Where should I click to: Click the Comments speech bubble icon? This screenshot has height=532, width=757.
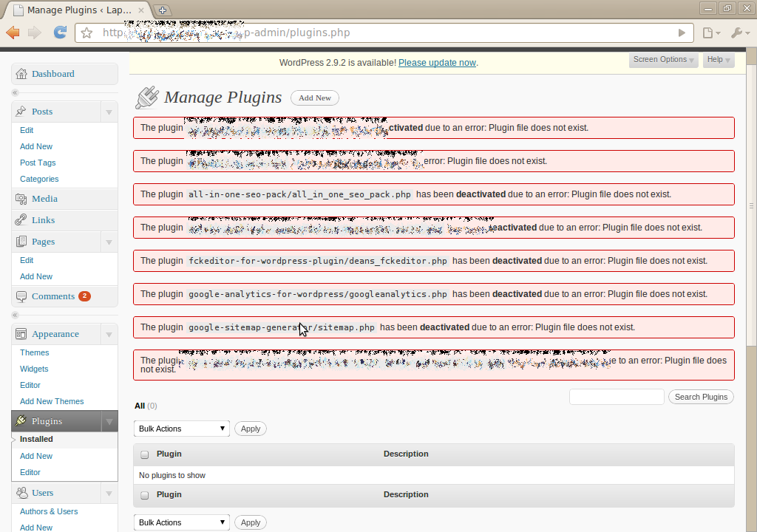click(21, 296)
